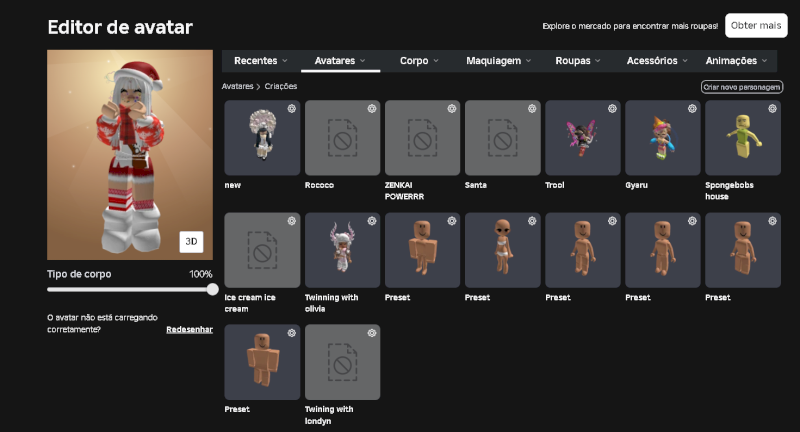800x432 pixels.
Task: Click Criar novo personagem button
Action: (x=742, y=87)
